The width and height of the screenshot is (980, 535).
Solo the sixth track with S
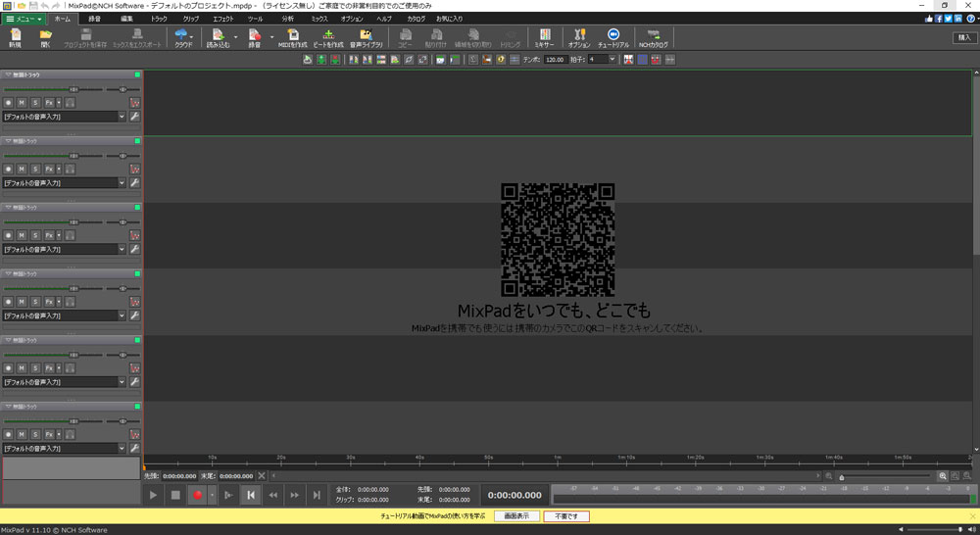(35, 434)
